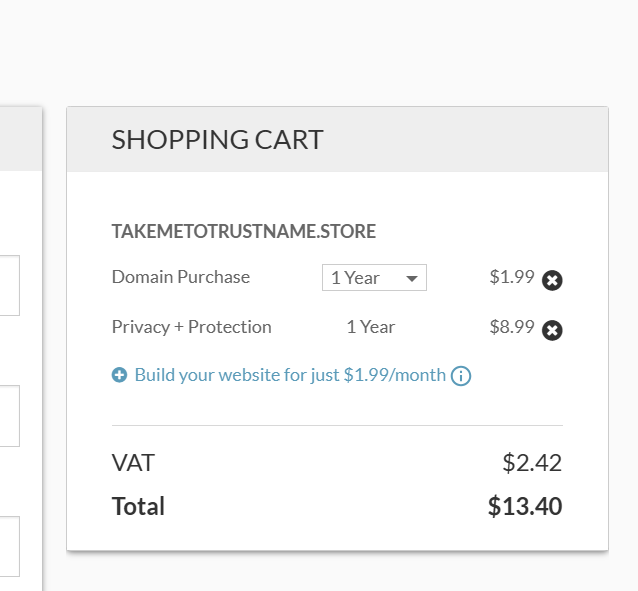Click the $8.99 Privacy + Protection price

512,327
